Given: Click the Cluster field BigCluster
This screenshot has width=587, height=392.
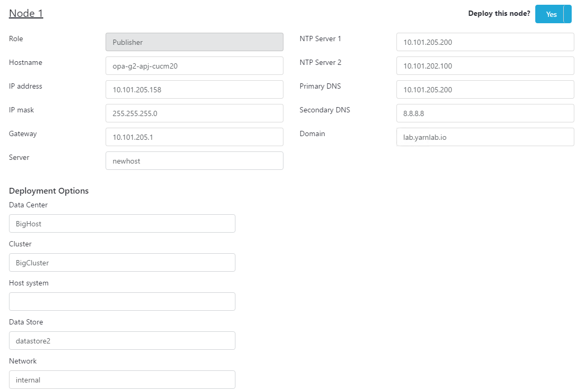Looking at the screenshot, I should pos(122,263).
